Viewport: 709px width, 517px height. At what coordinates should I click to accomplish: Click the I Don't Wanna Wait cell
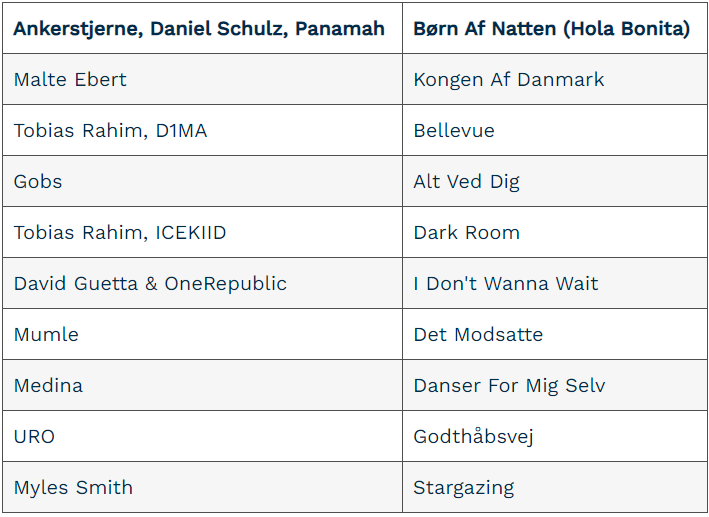pos(555,284)
